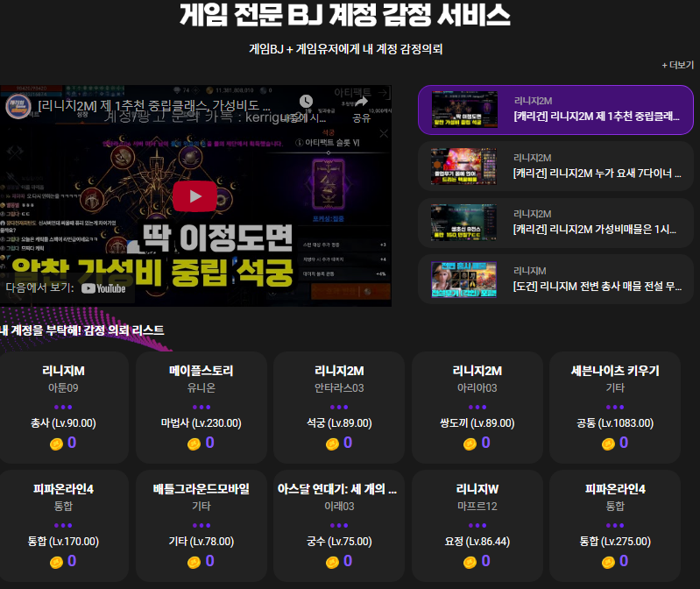Click the YouTube share arrow icon
700x589 pixels.
point(361,102)
